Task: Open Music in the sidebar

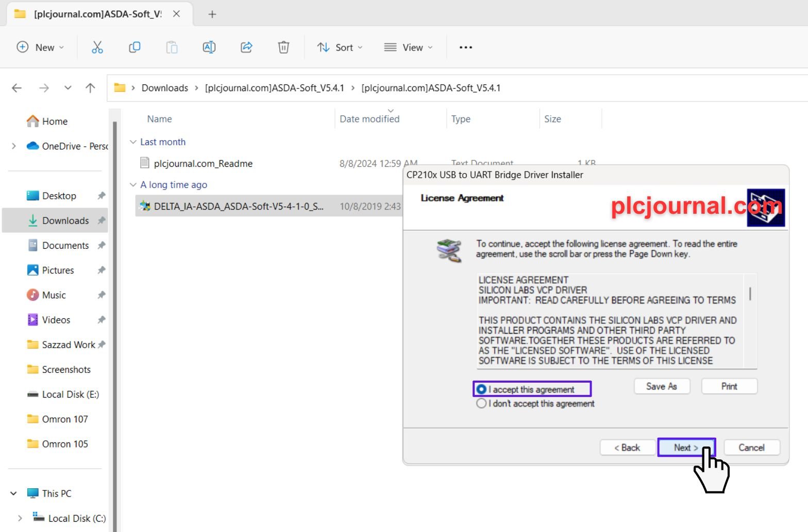Action: tap(46, 295)
